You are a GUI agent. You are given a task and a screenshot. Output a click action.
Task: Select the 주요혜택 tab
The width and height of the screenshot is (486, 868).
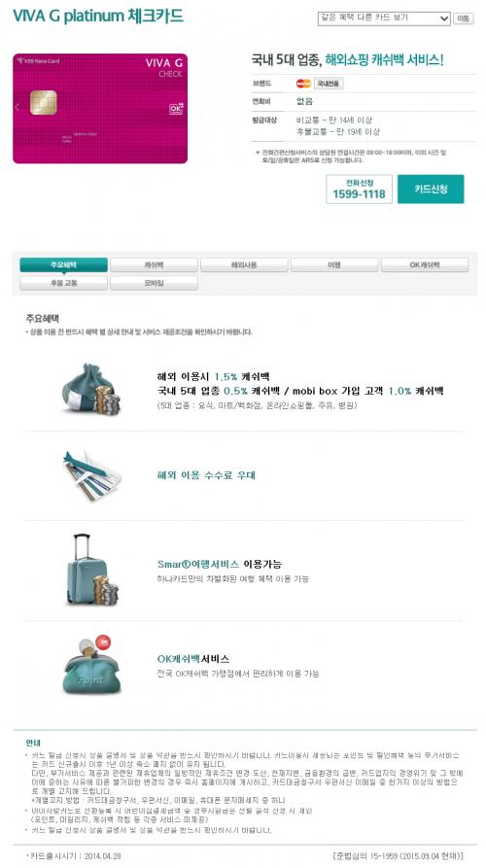pos(63,265)
